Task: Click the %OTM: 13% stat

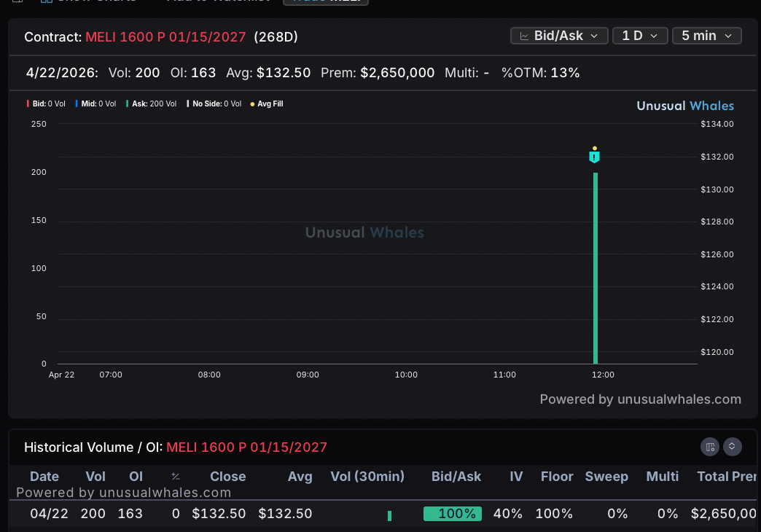Action: pos(541,73)
